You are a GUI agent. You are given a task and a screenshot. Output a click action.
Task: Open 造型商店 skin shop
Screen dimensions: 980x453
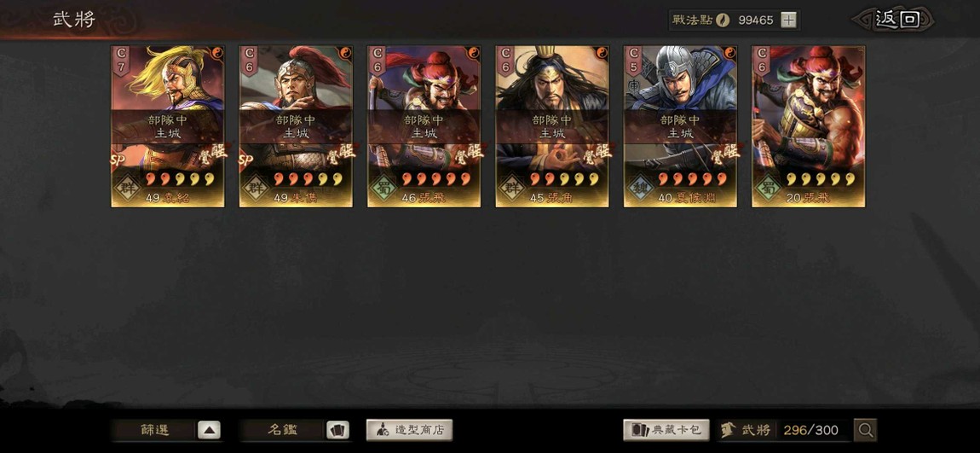[409, 431]
